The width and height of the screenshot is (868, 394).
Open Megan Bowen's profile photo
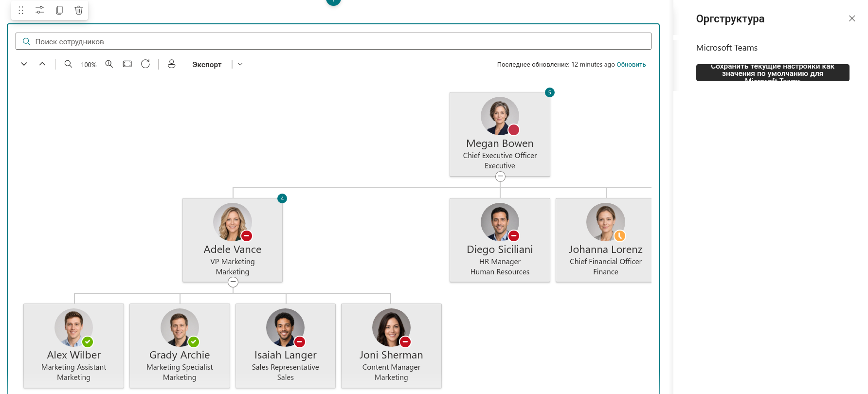coord(500,116)
